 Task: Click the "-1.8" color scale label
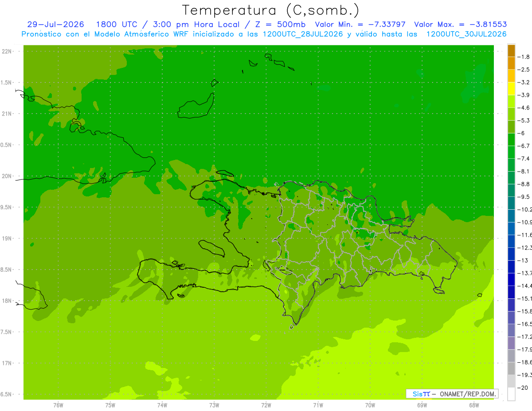(x=524, y=57)
